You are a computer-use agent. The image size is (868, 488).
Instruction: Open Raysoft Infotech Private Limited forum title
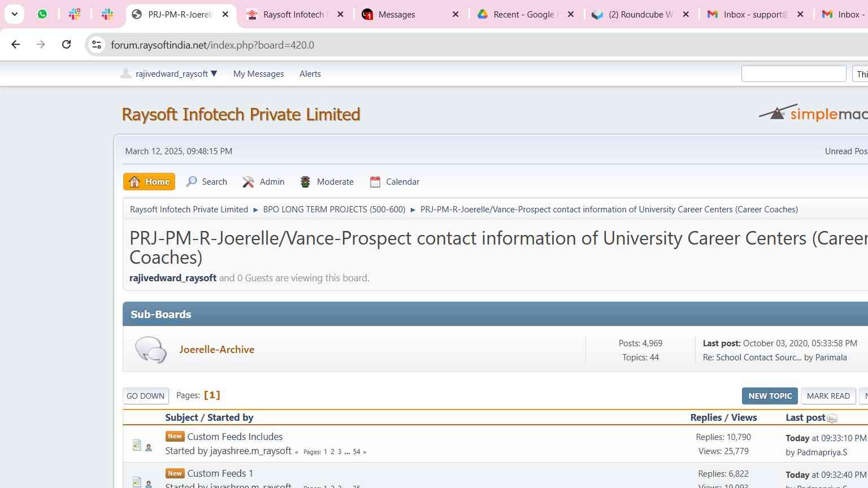coord(241,114)
